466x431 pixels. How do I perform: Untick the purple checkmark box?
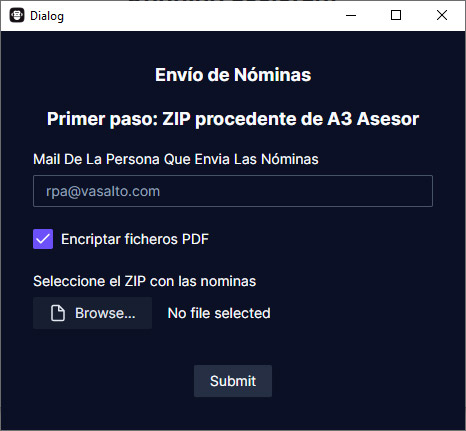(43, 239)
